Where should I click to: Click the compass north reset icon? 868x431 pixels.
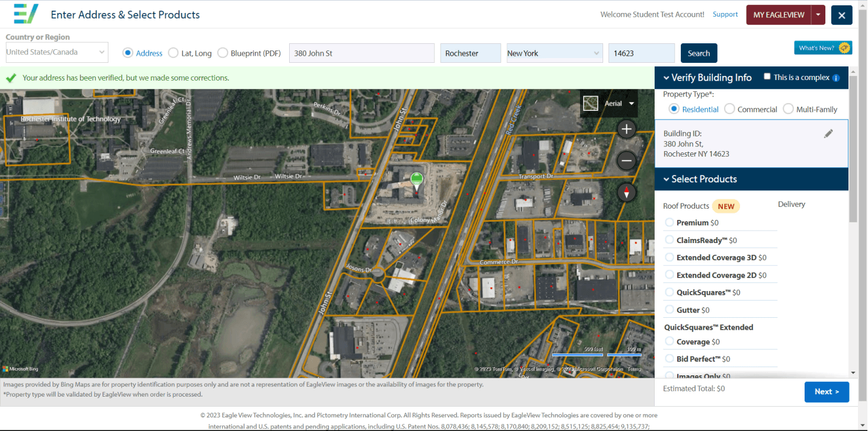pyautogui.click(x=626, y=193)
